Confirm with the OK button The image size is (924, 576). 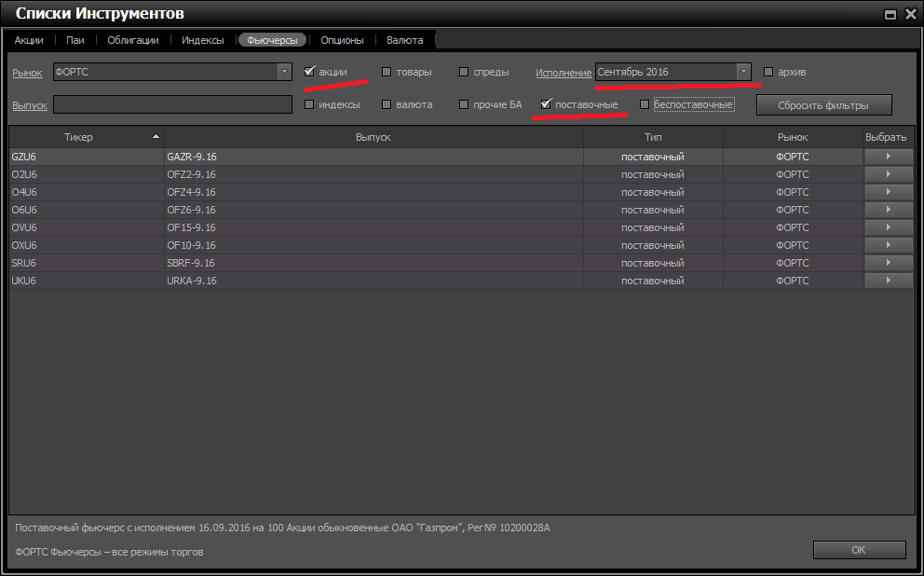click(859, 550)
